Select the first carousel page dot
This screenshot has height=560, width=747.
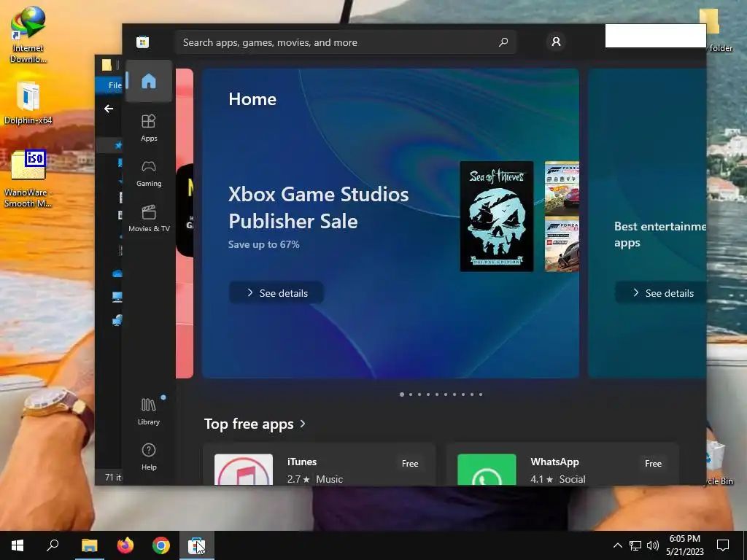(x=402, y=394)
